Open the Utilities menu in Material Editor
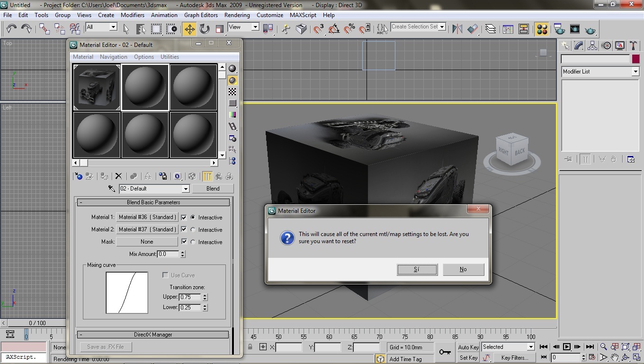 tap(170, 57)
